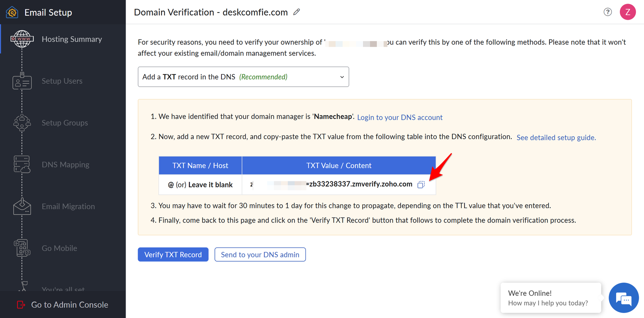Open the Z profile avatar
Image resolution: width=644 pixels, height=318 pixels.
coord(628,12)
